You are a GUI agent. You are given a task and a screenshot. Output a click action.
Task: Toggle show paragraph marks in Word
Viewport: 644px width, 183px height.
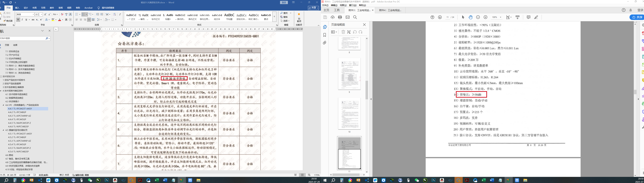tap(120, 14)
